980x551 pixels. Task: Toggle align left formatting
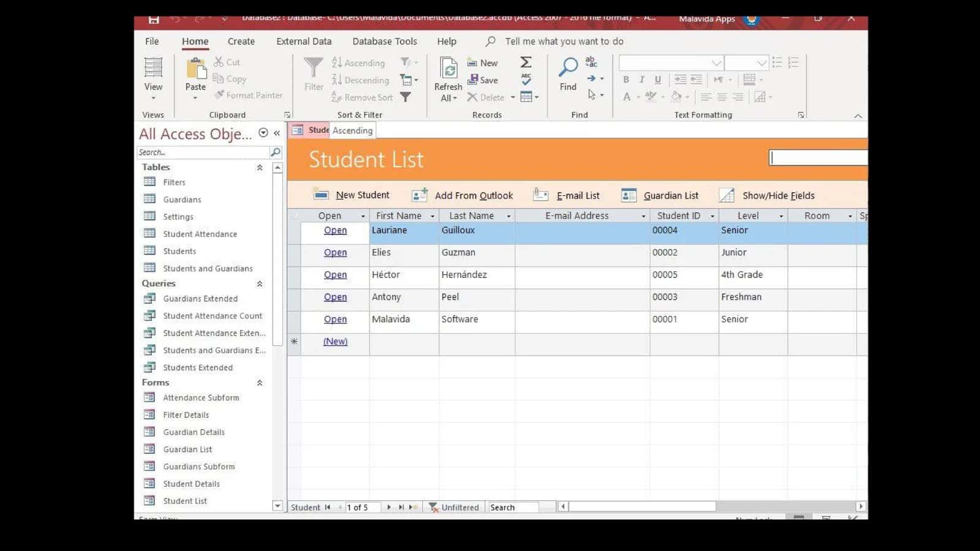(x=706, y=97)
